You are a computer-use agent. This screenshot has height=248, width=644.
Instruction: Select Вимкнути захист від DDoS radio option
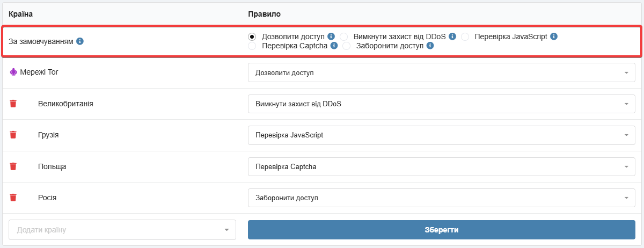click(344, 37)
